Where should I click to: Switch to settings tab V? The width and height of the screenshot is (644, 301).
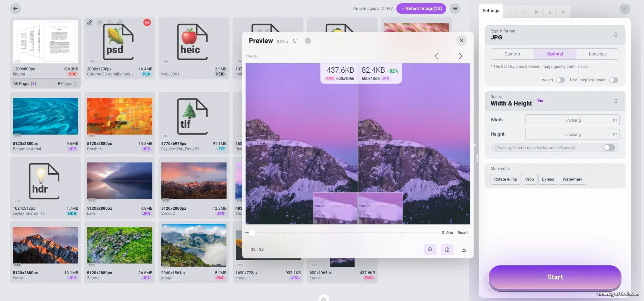point(550,12)
